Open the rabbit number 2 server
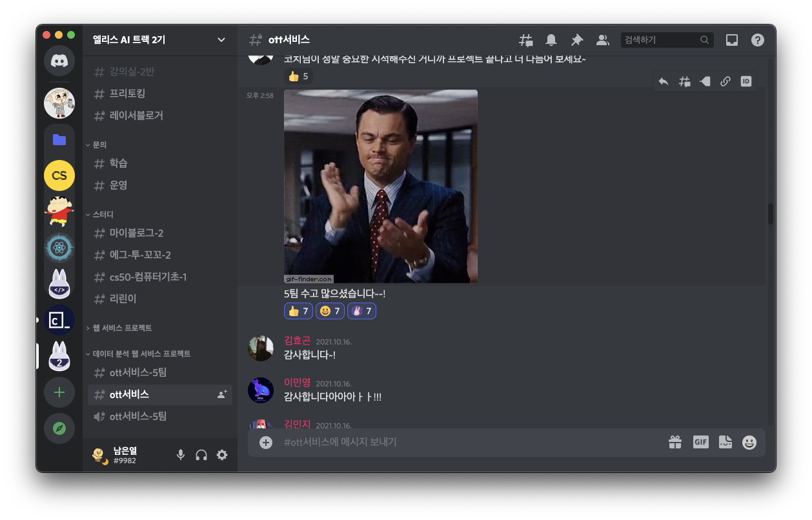812x520 pixels. click(x=59, y=356)
